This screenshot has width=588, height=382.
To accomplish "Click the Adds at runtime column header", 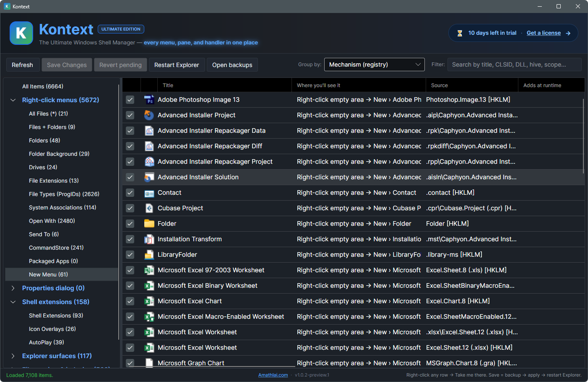I will [x=551, y=85].
